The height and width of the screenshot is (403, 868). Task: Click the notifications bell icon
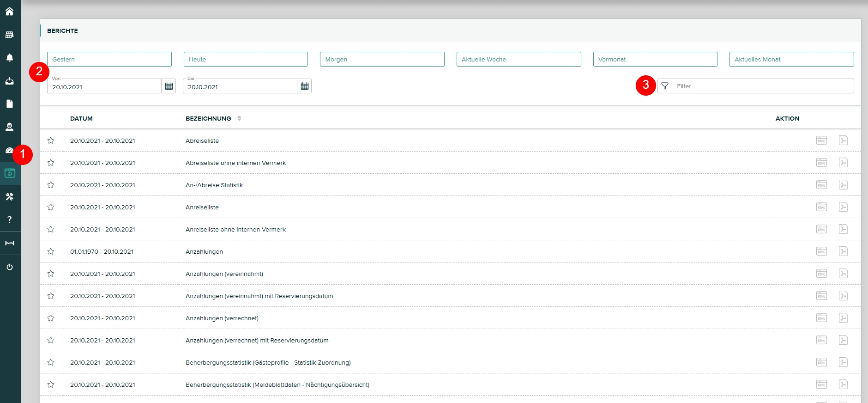(9, 58)
